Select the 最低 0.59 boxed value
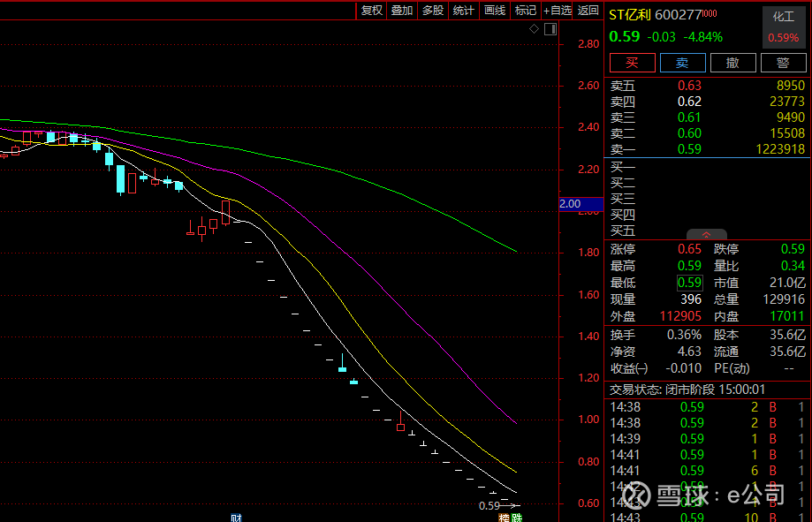Screen dimensions: 812x522 689,283
